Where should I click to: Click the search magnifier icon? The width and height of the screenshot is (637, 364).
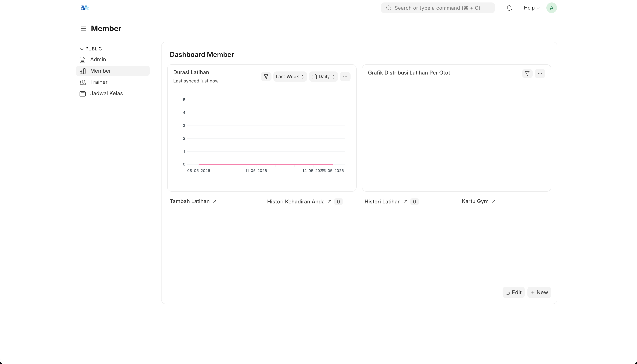[388, 8]
